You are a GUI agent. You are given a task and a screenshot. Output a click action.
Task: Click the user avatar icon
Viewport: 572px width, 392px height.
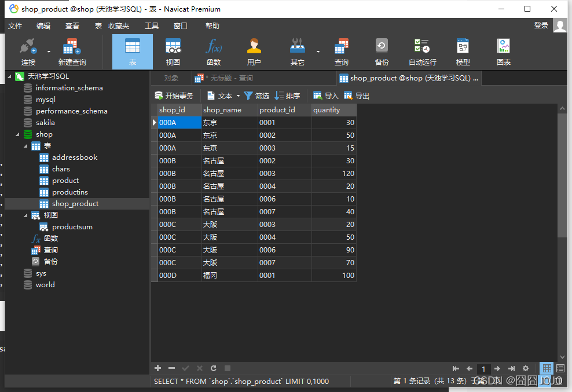(x=560, y=25)
